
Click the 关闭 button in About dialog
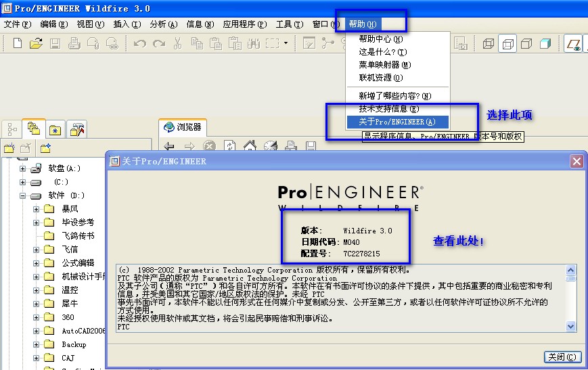(x=562, y=357)
